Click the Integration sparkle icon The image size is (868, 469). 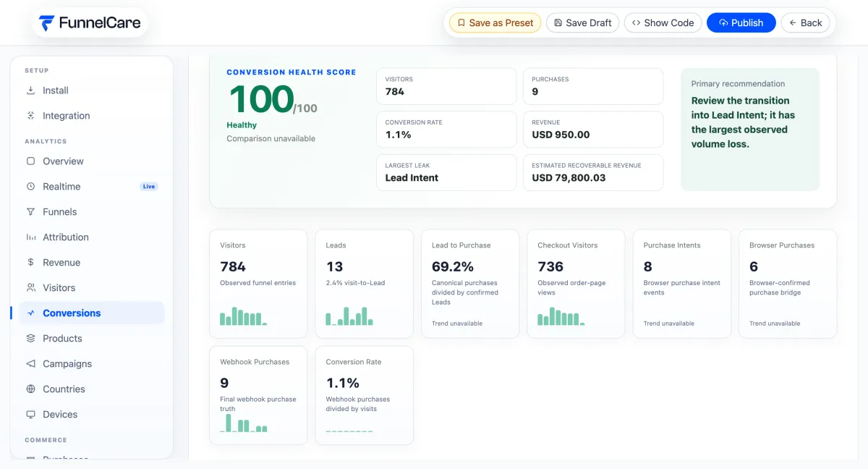30,116
